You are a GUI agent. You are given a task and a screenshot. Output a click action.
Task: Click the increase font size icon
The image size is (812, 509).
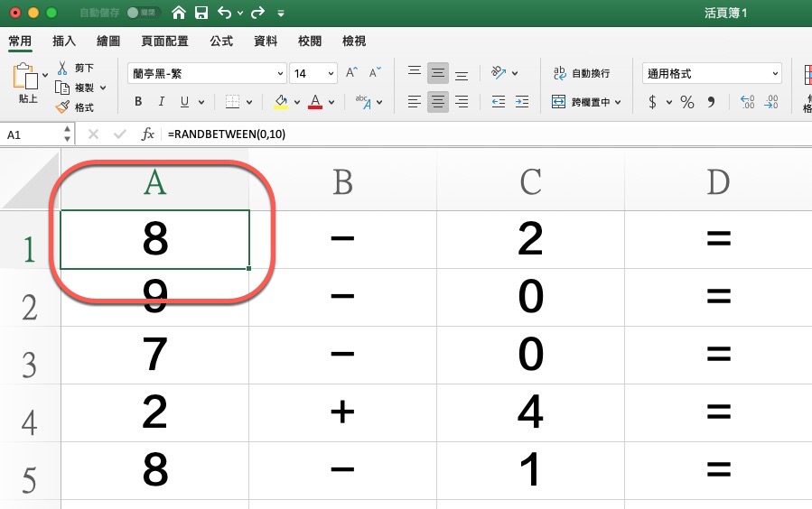pos(352,73)
